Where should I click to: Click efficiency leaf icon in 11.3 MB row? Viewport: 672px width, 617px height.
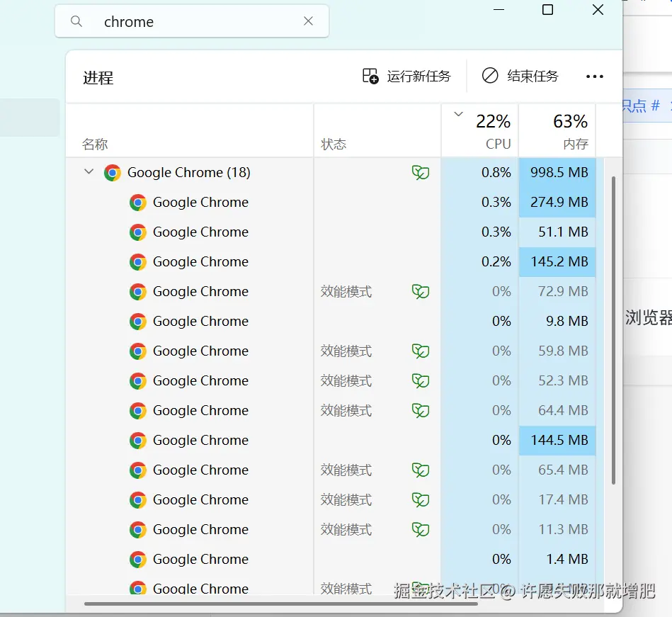click(421, 530)
